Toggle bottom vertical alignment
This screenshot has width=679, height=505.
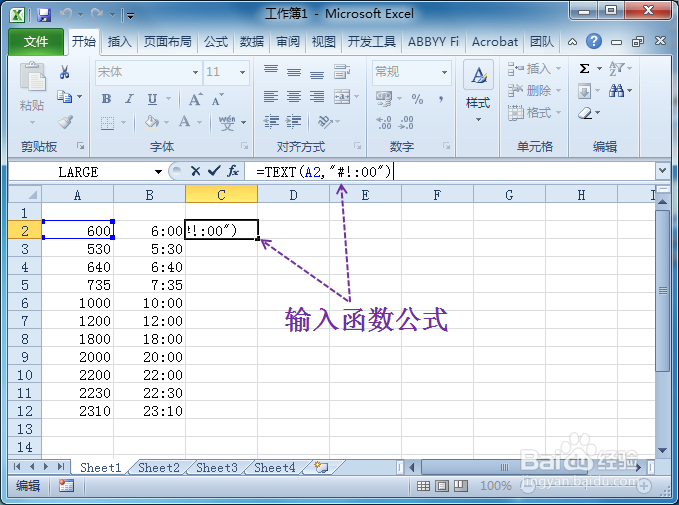pyautogui.click(x=317, y=74)
